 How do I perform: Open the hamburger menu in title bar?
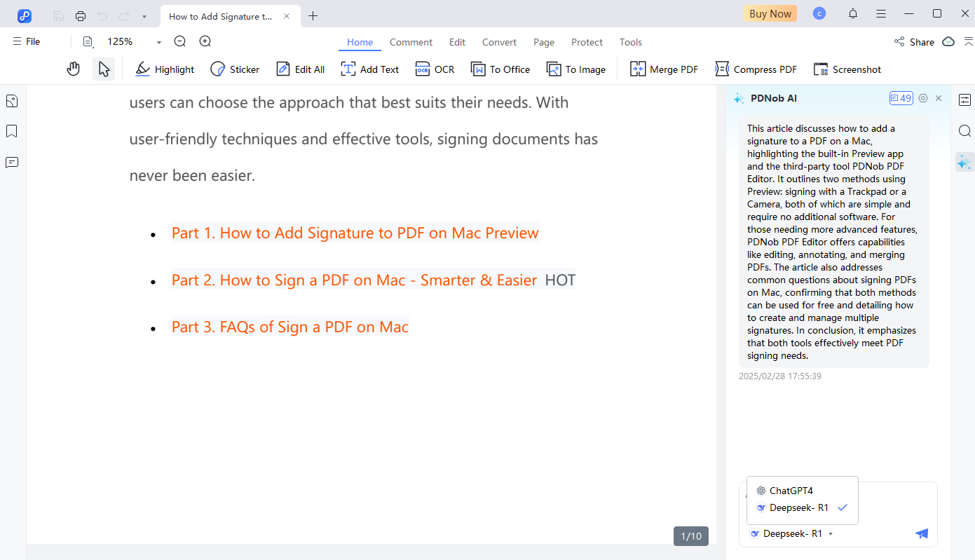881,13
